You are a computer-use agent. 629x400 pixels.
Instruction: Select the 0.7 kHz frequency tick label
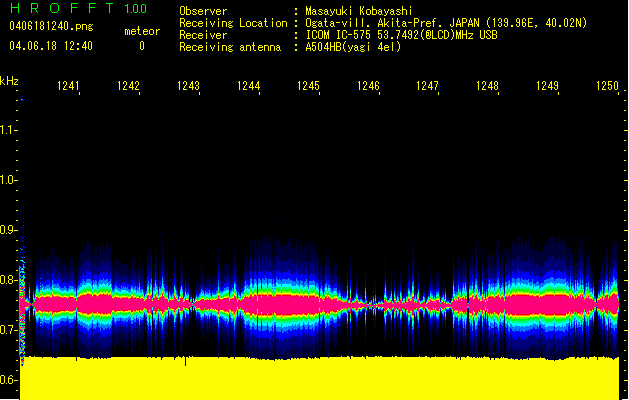point(9,330)
